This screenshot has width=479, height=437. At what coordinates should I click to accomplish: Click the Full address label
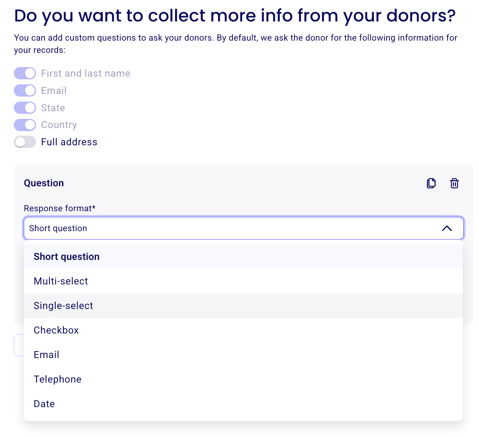click(x=69, y=142)
